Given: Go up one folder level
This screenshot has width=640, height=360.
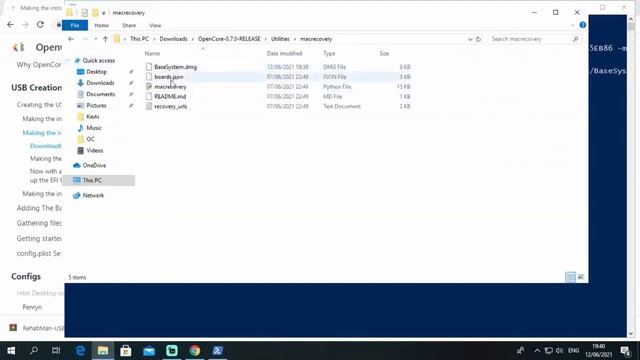Looking at the screenshot, I should (x=105, y=39).
